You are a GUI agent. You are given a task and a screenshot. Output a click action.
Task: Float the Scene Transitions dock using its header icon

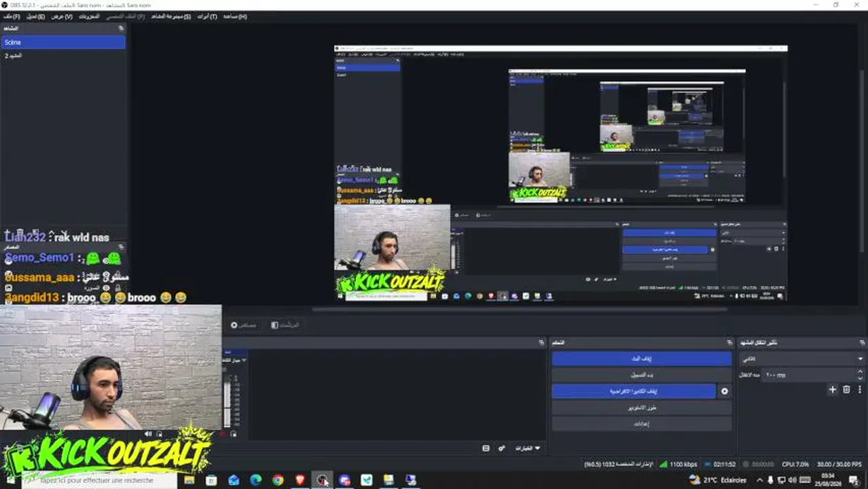tap(863, 343)
